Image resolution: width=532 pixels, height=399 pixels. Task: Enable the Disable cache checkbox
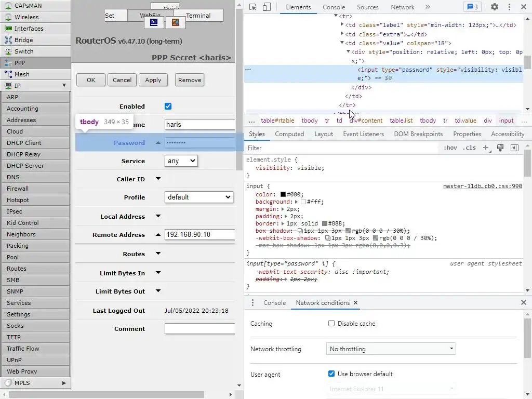click(x=331, y=323)
